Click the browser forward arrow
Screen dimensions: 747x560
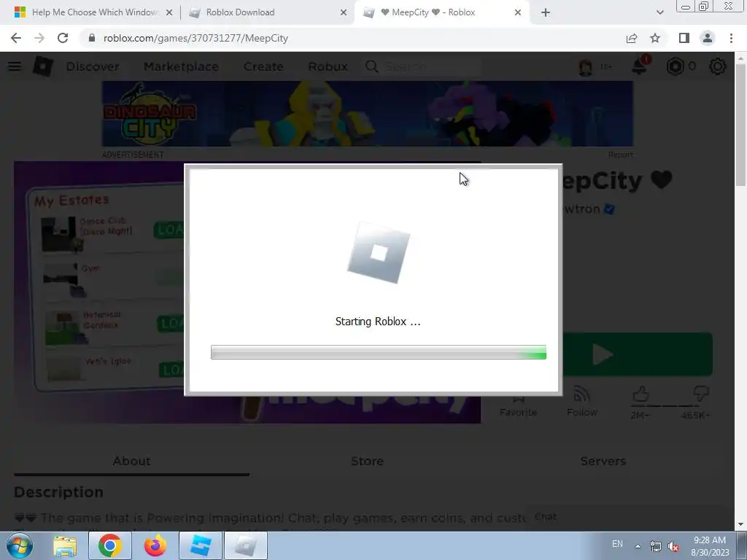(39, 38)
